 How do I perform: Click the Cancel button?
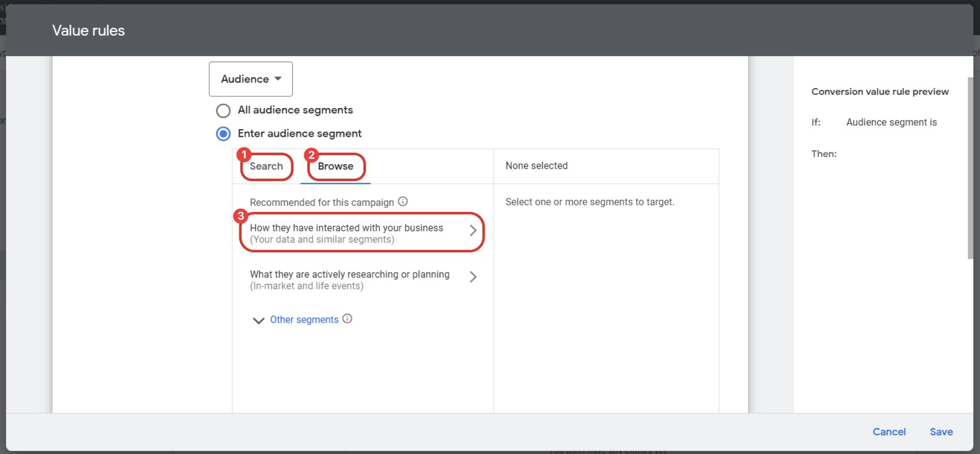[889, 432]
